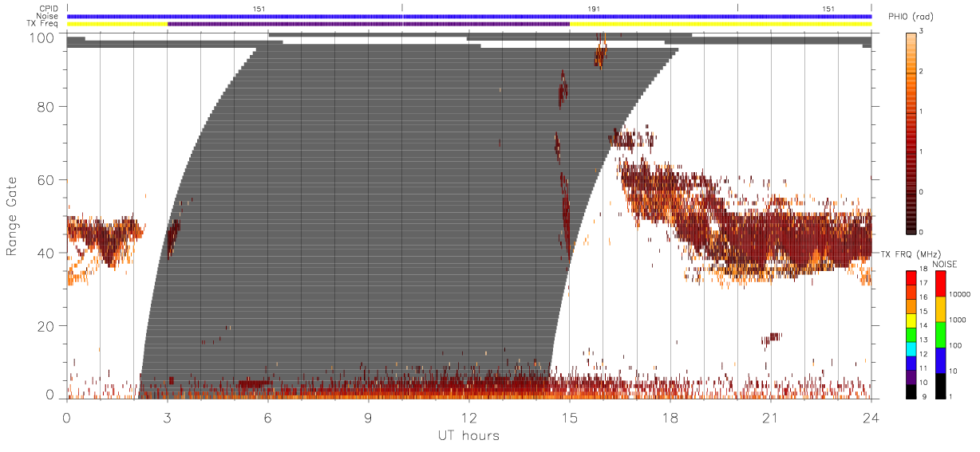The height and width of the screenshot is (452, 980).
Task: Click the 40 tick on Range Gate axis
Action: [45, 253]
